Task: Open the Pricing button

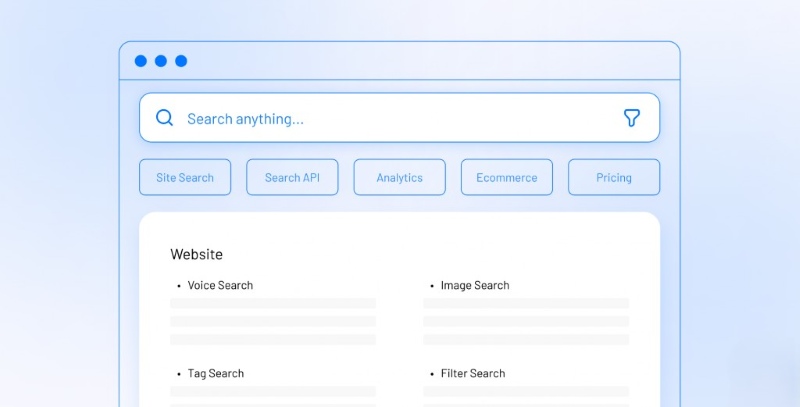Action: pyautogui.click(x=614, y=177)
